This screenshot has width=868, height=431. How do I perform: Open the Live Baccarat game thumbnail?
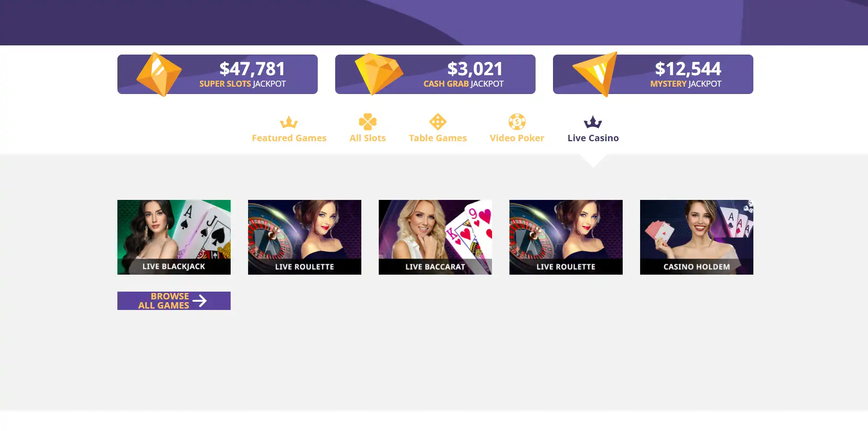pyautogui.click(x=435, y=237)
